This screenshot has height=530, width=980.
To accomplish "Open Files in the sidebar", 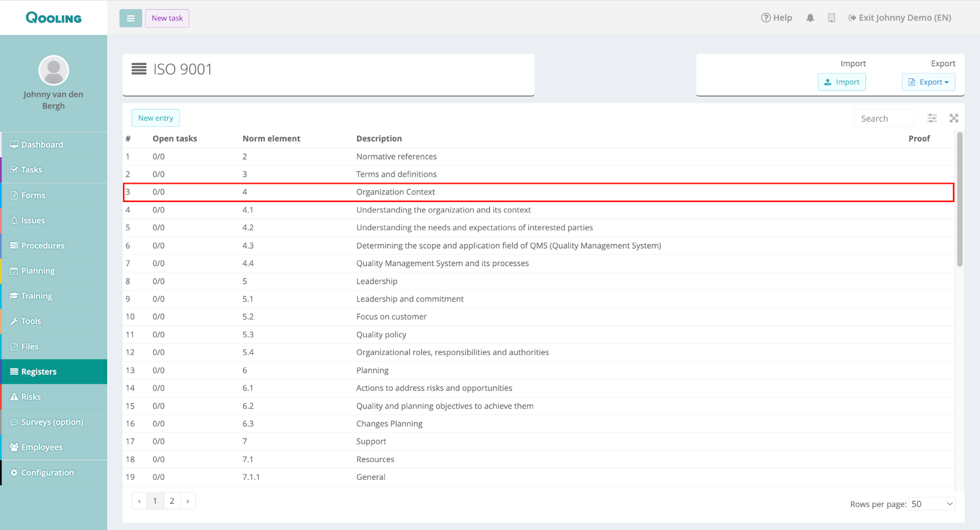I will click(54, 346).
